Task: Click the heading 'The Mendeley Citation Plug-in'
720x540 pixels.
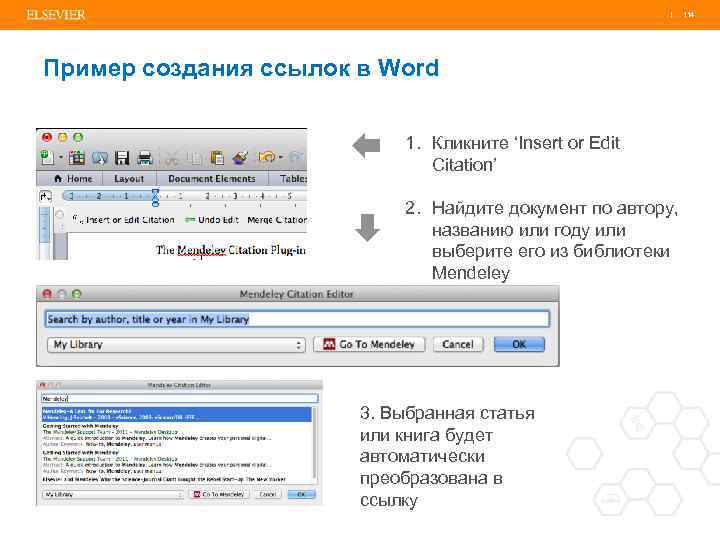Action: (231, 250)
